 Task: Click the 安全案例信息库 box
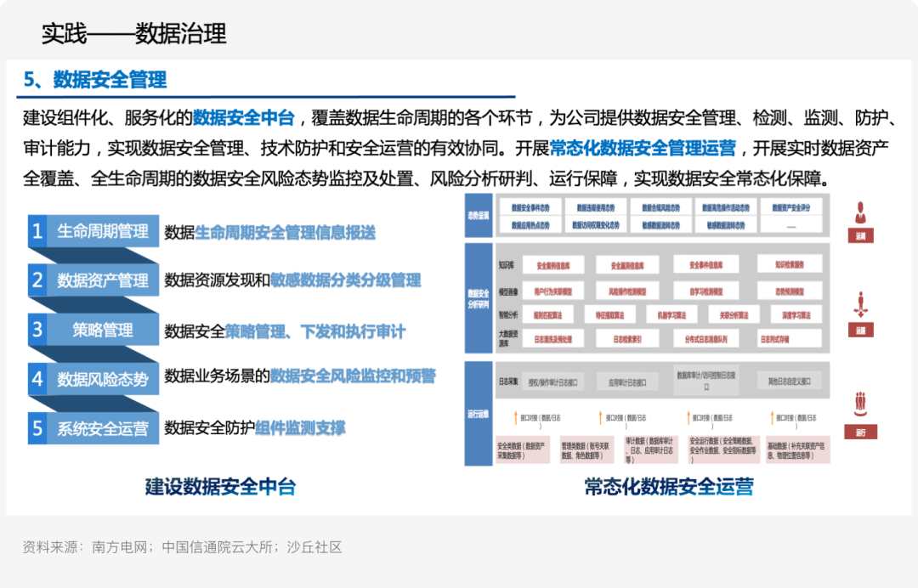(555, 265)
